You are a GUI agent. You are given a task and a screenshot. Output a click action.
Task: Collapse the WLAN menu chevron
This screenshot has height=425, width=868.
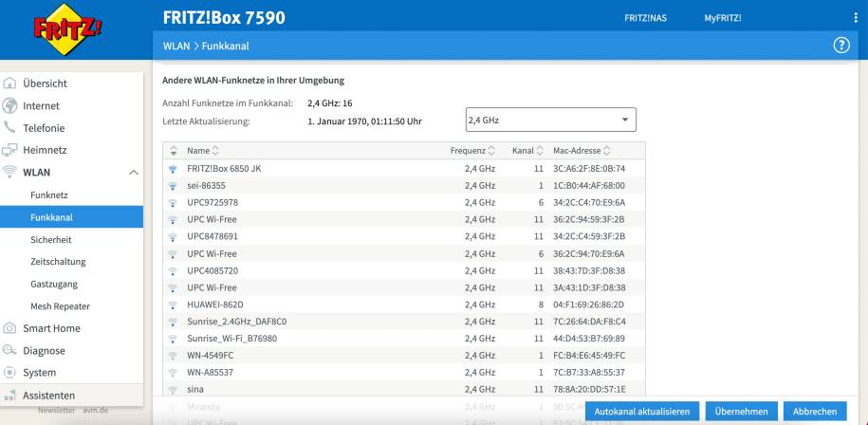pyautogui.click(x=134, y=173)
